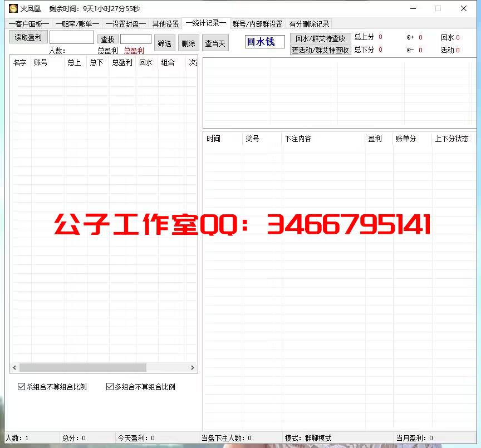Open the 一客户面板一 tab

29,24
